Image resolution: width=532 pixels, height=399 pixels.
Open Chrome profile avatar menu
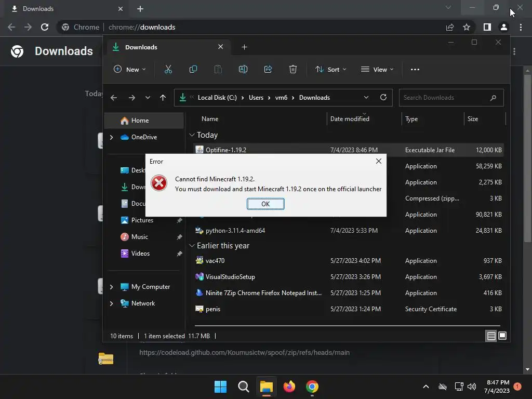pos(504,27)
